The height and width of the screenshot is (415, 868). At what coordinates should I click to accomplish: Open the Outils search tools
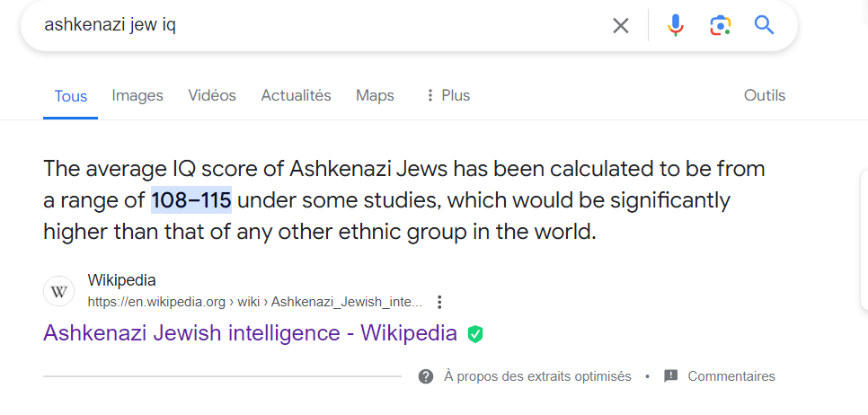764,95
